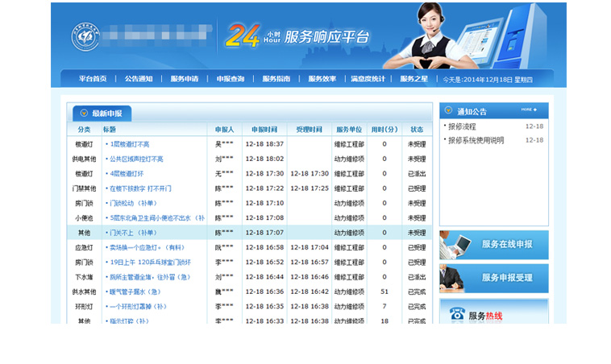Image resolution: width=611 pixels, height=364 pixels.
Task: Open MORE in the 通知公告 panel
Action: tap(529, 110)
